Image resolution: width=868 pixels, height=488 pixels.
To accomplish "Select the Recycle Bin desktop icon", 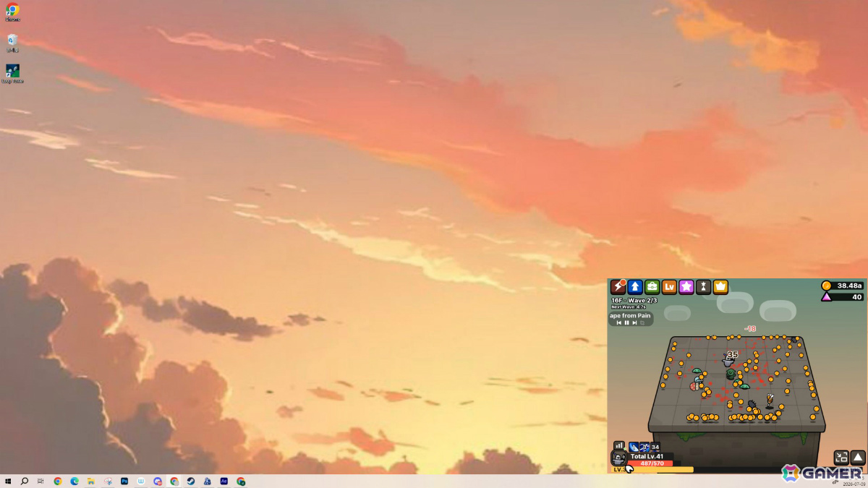I will click(x=12, y=43).
